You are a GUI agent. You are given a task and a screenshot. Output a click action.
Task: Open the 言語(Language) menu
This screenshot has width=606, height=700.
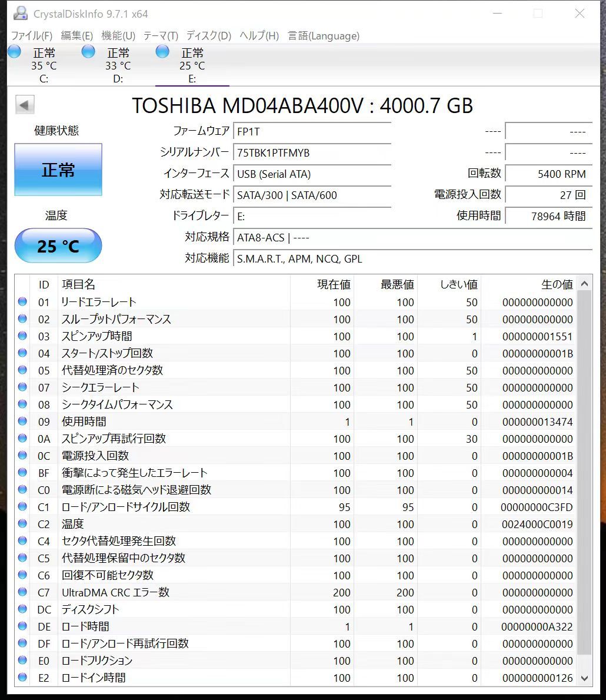click(x=324, y=36)
